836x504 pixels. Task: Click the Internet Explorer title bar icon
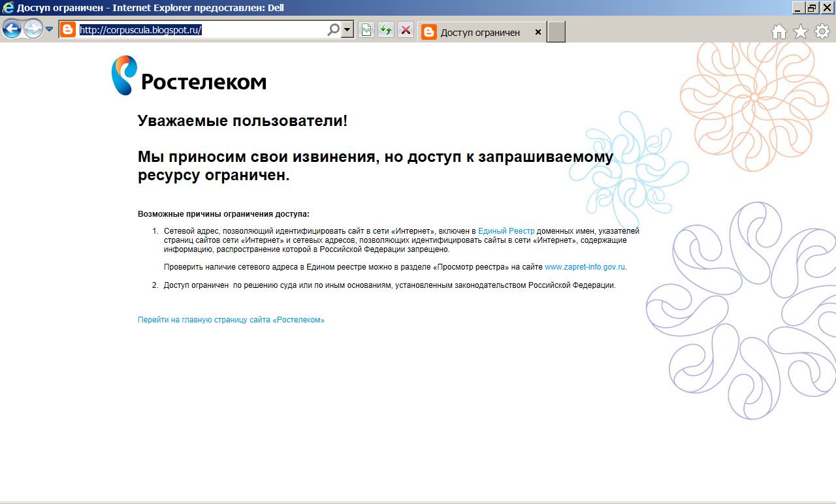click(x=8, y=8)
